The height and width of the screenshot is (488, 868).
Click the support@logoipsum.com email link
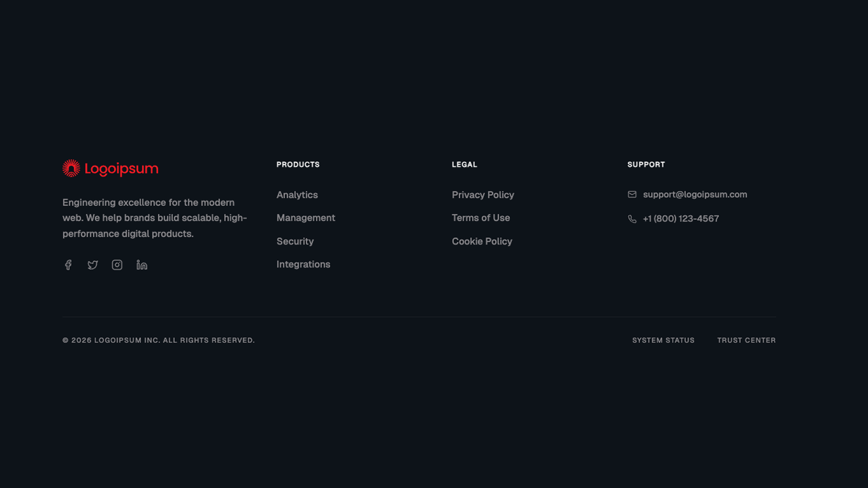[x=694, y=194]
